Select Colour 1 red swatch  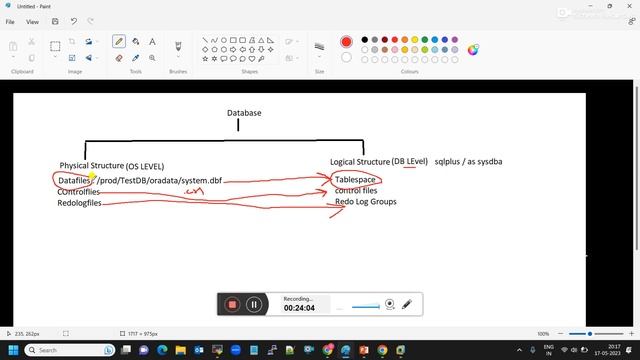click(x=346, y=42)
